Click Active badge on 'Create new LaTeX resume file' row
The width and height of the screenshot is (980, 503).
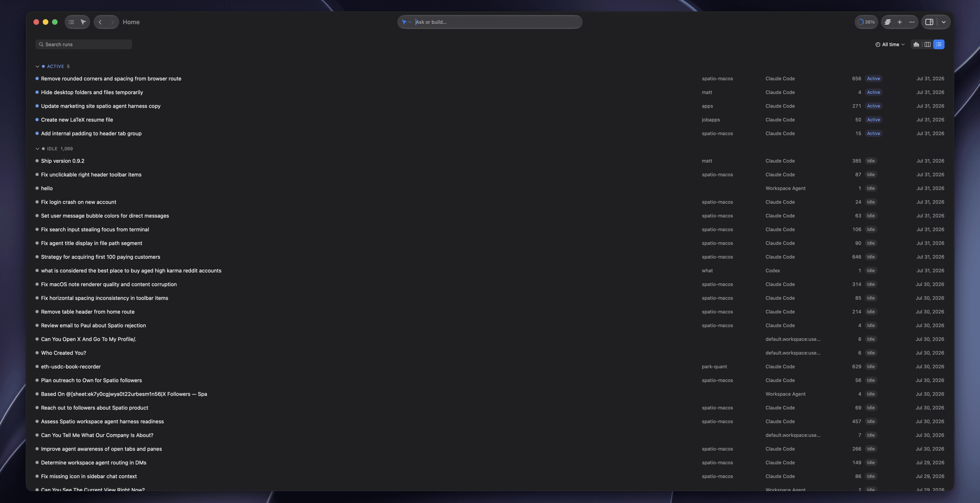click(873, 120)
